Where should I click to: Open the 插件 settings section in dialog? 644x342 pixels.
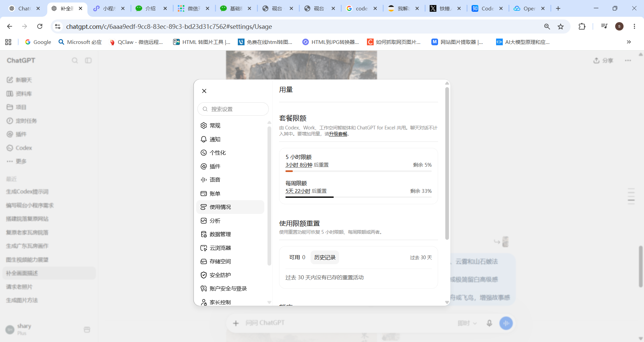pyautogui.click(x=230, y=166)
